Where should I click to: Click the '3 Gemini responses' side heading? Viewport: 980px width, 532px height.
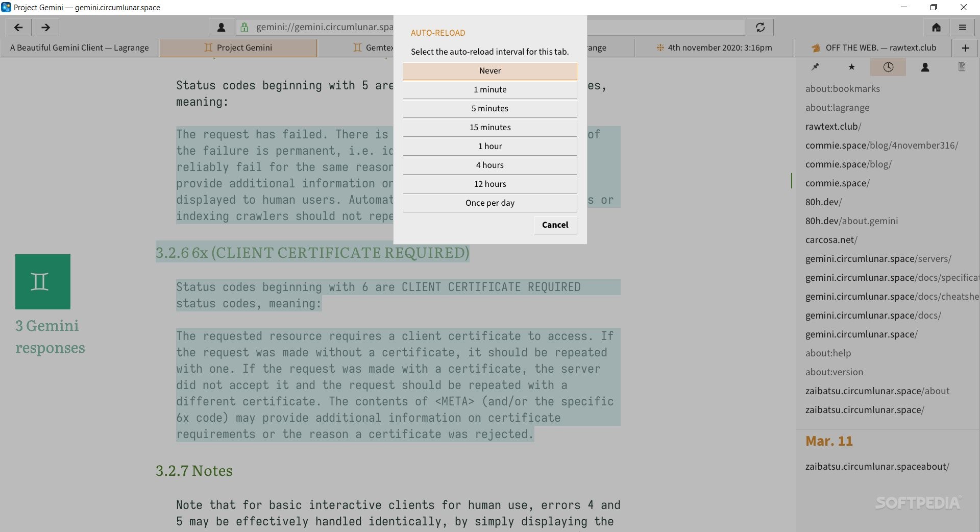coord(50,336)
